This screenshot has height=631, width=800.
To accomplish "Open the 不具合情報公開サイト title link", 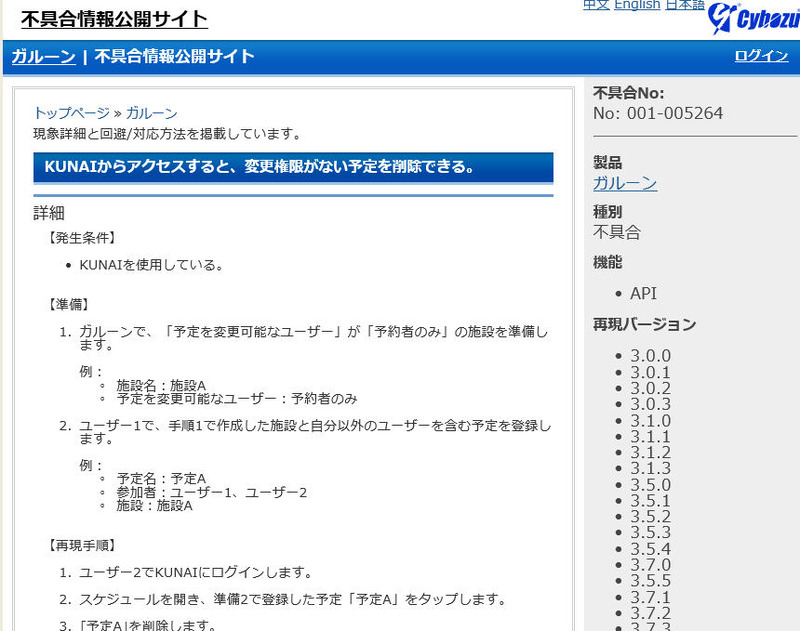I will point(114,19).
